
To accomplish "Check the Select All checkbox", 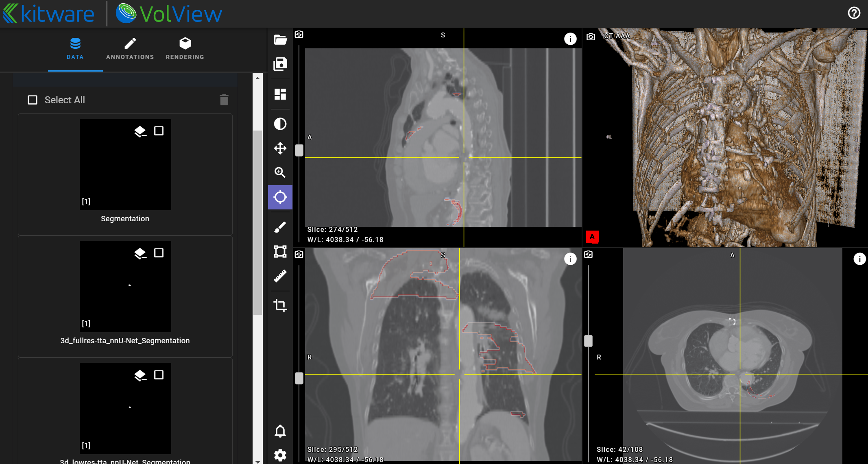I will pyautogui.click(x=33, y=100).
